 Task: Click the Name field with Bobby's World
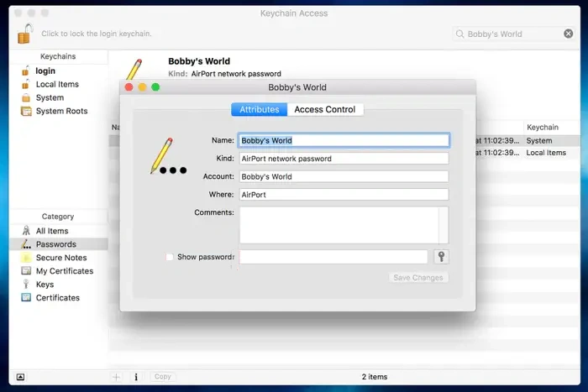(344, 140)
